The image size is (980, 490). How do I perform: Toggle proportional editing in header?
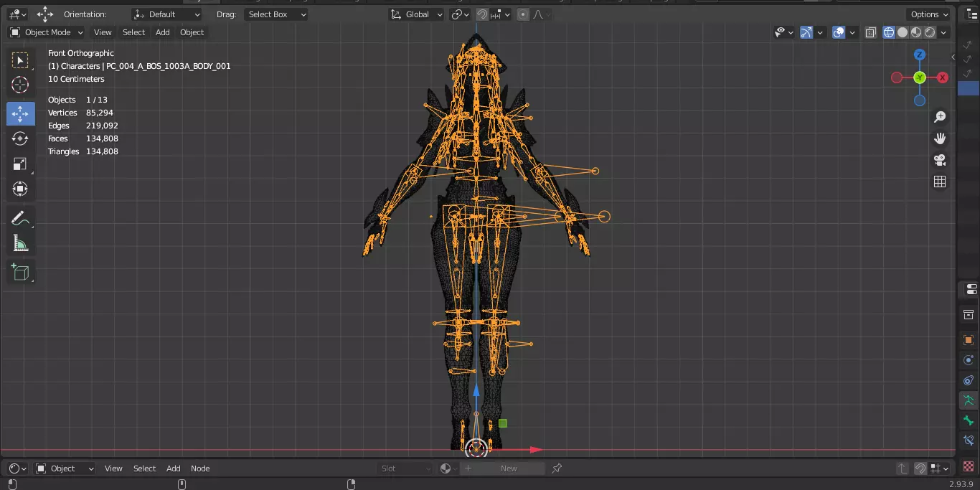pyautogui.click(x=522, y=14)
